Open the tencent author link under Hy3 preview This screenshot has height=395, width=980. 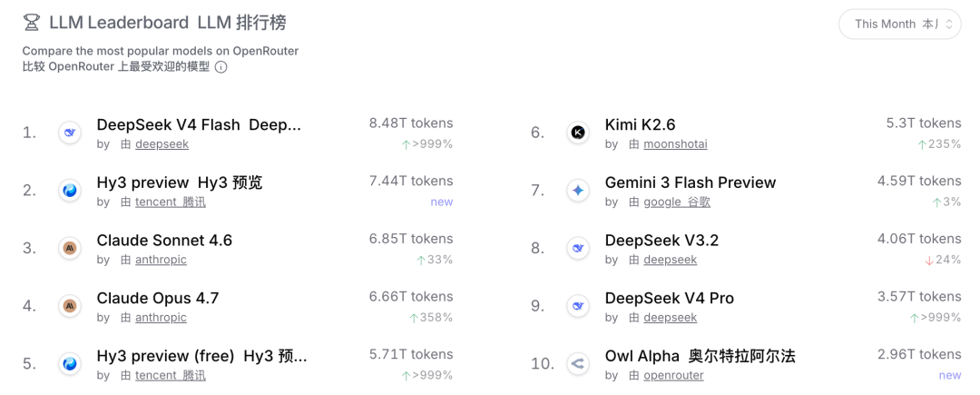tap(171, 202)
